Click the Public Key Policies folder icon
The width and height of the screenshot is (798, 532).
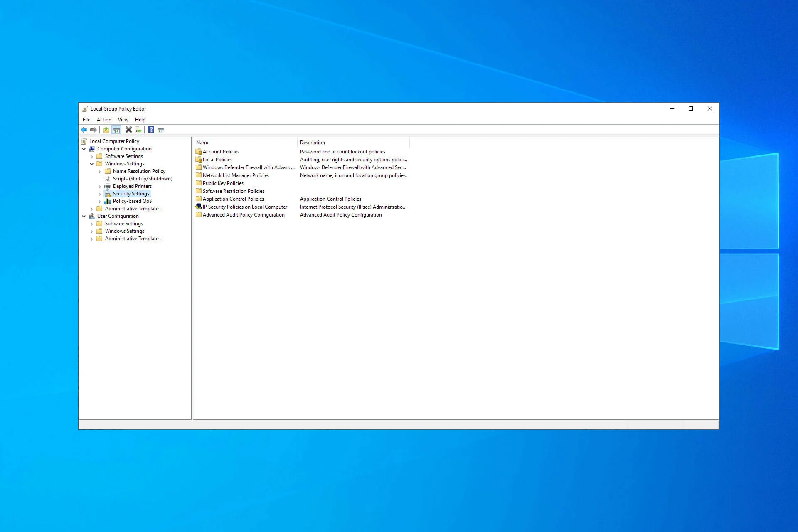pyautogui.click(x=199, y=183)
